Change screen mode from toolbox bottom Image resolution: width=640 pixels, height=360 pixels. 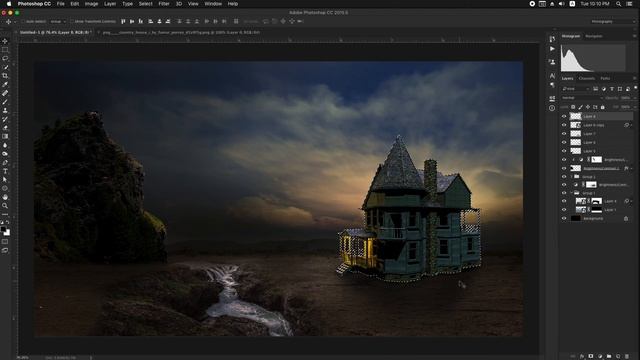(x=5, y=250)
